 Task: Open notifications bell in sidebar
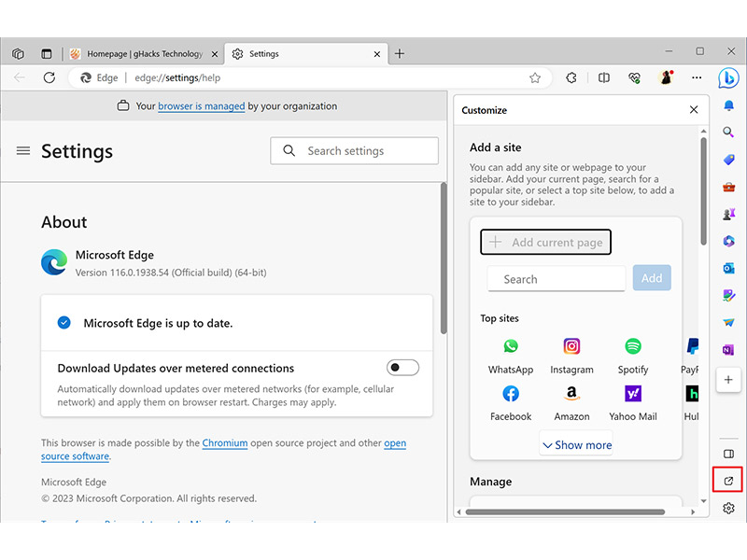(x=728, y=105)
